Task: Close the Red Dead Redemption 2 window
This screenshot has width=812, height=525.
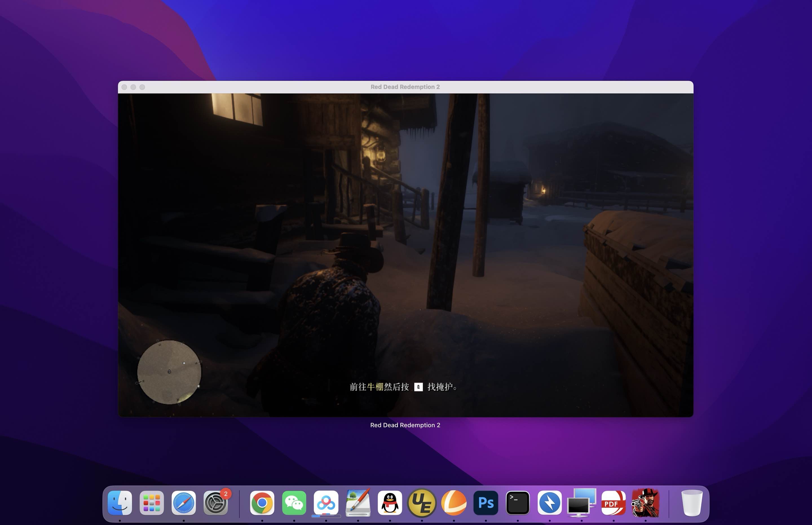Action: (124, 87)
